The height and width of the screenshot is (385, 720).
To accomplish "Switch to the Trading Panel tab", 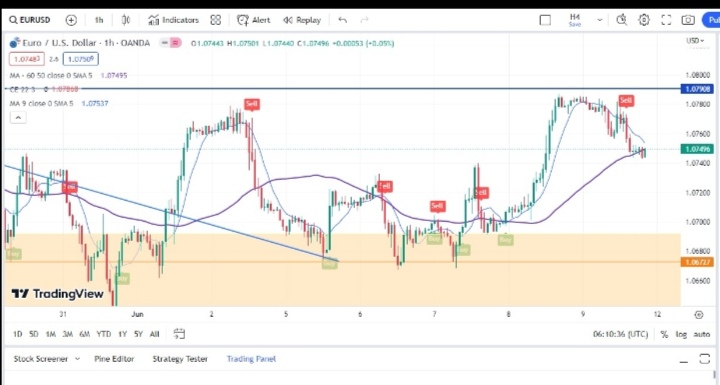I will click(x=251, y=359).
